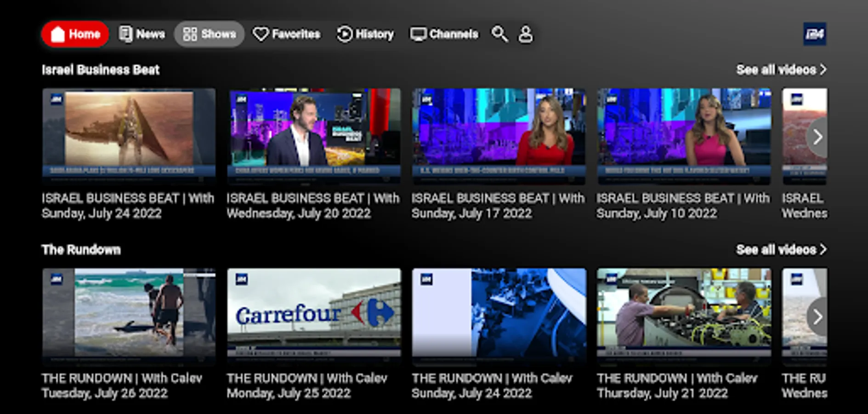This screenshot has height=414, width=868.
Task: Click the i24 logo in the top corner
Action: 815,34
